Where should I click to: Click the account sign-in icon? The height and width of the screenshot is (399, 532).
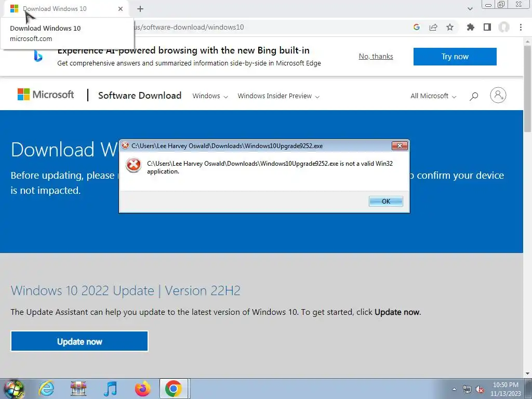pos(498,96)
